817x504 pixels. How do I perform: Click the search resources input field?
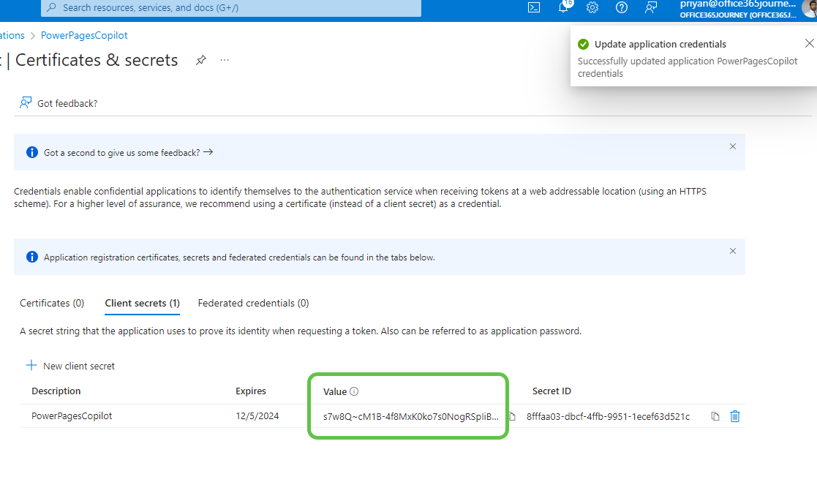tap(234, 8)
